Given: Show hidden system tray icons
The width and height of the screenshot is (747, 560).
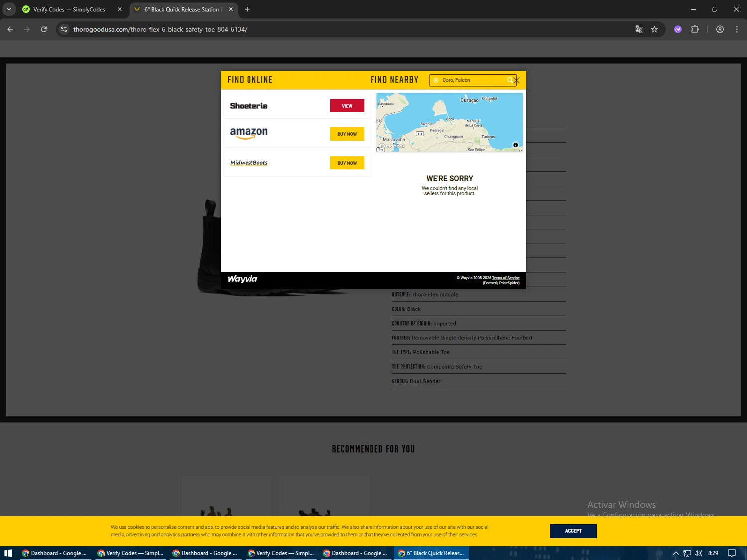Looking at the screenshot, I should [676, 553].
